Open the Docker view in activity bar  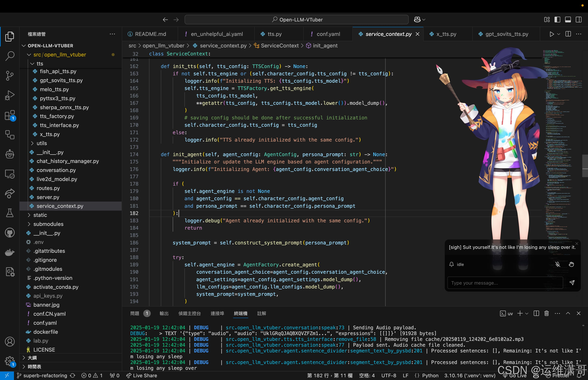10,252
